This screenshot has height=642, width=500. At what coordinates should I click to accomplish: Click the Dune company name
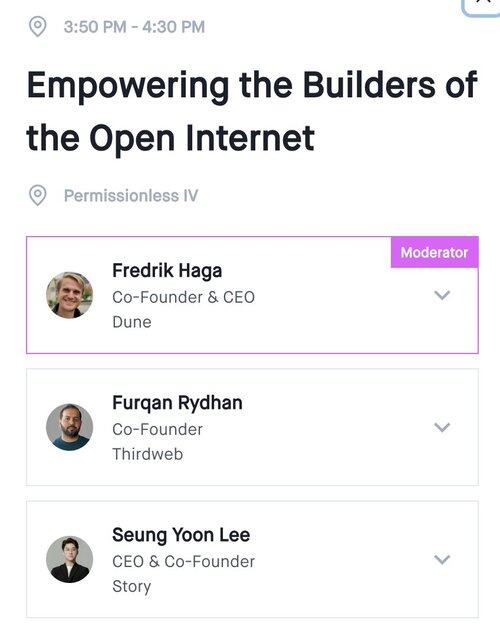pyautogui.click(x=132, y=322)
